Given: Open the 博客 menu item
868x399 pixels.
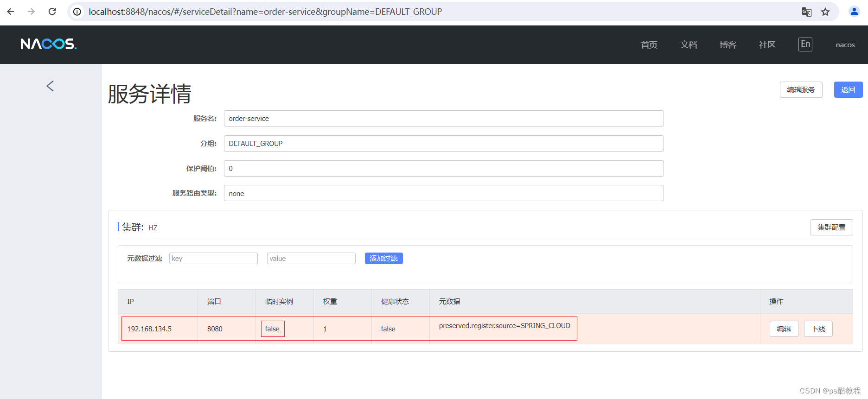Looking at the screenshot, I should click(728, 45).
